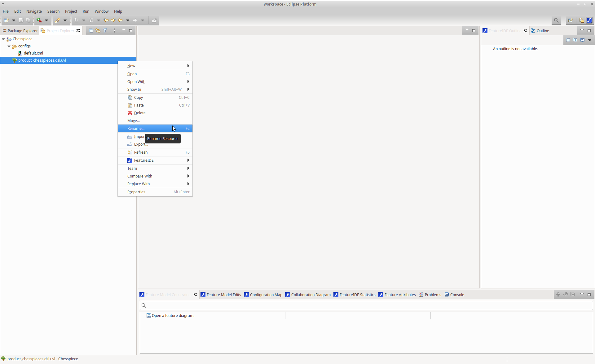Viewport: 595px width, 364px height.
Task: Collapse All in Package Explorer toolbar
Action: tap(91, 30)
